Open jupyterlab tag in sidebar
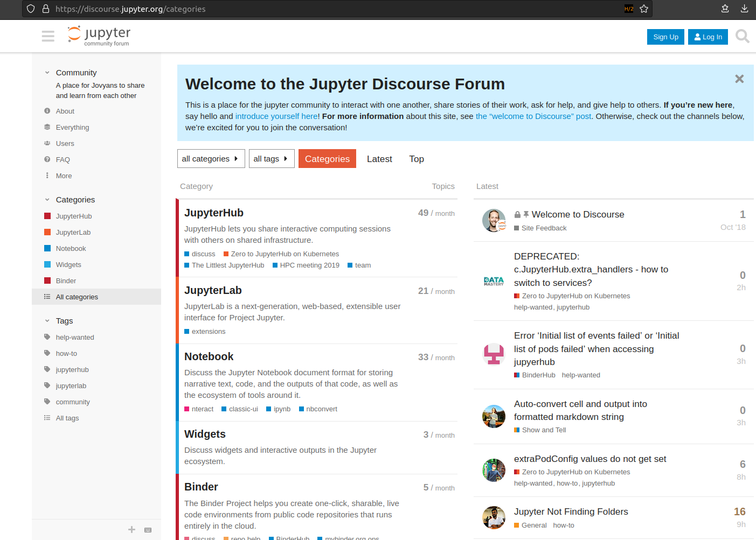The width and height of the screenshot is (756, 540). [x=71, y=386]
